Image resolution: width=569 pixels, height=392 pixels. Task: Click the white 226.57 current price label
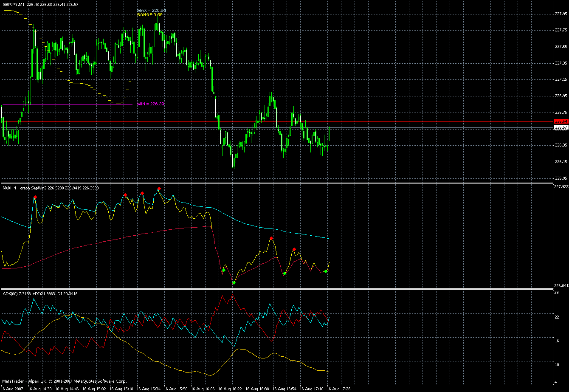tap(561, 127)
